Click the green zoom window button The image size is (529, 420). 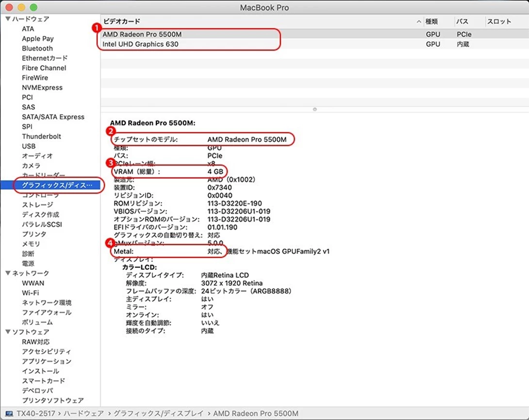coord(33,7)
